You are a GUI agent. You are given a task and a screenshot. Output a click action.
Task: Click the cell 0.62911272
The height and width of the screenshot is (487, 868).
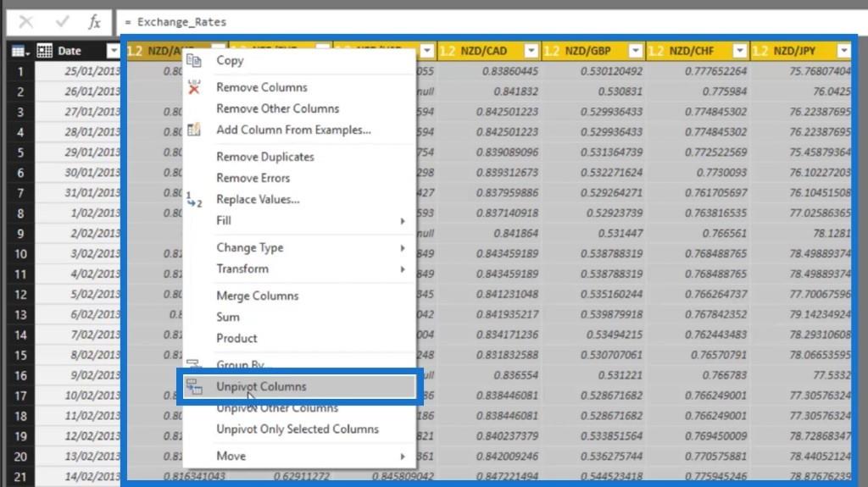point(281,477)
